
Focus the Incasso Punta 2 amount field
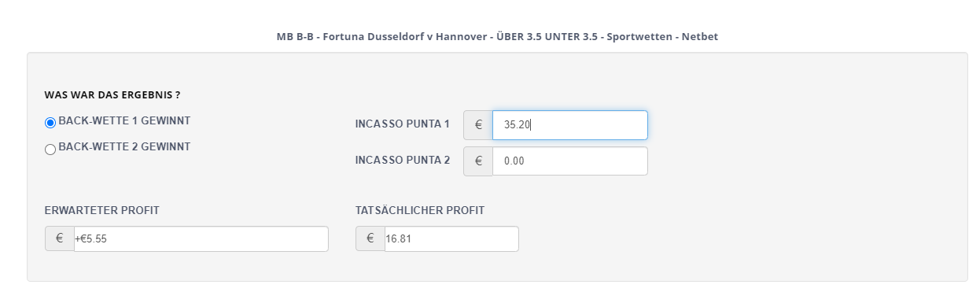pyautogui.click(x=570, y=161)
